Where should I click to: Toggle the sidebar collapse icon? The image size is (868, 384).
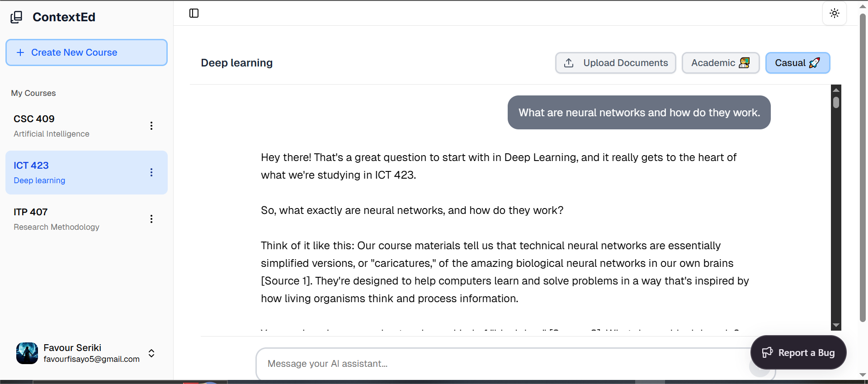193,14
